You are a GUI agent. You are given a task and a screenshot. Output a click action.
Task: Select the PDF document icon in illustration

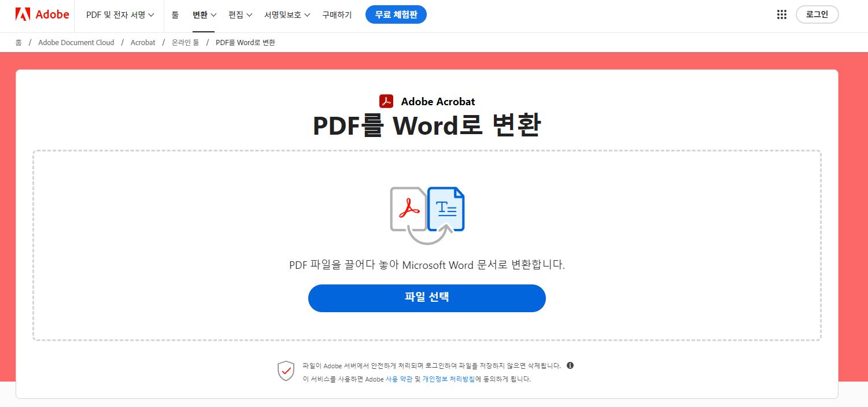(x=407, y=209)
